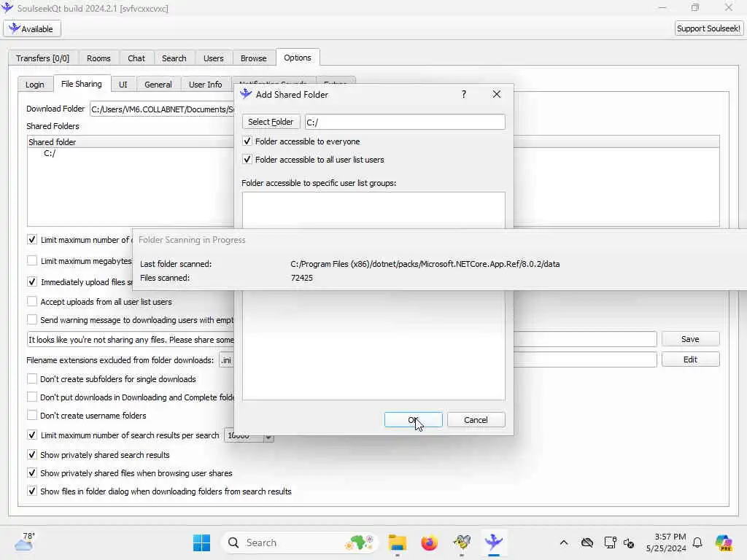Click the Shared folder column header
The height and width of the screenshot is (560, 747).
point(131,142)
